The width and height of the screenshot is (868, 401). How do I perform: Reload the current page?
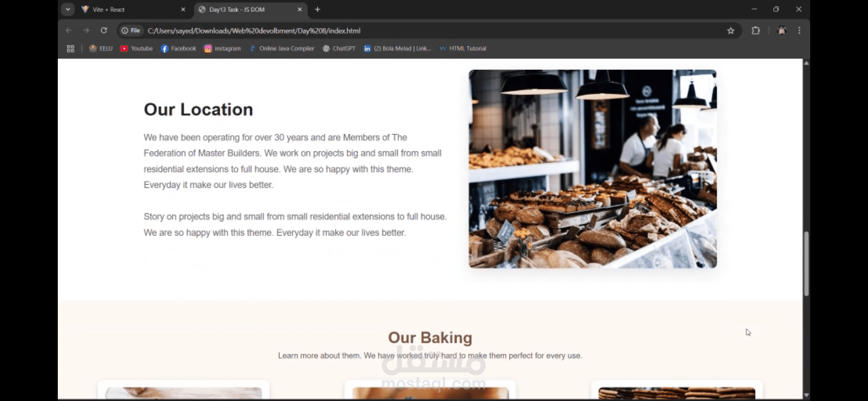click(x=104, y=31)
